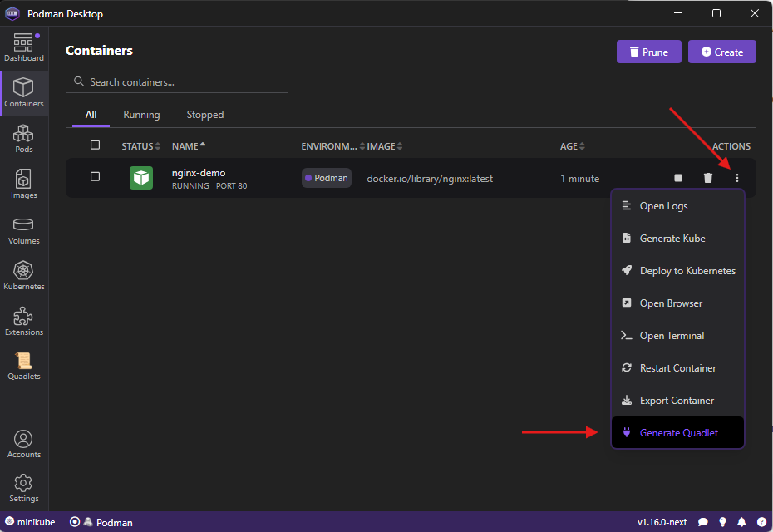Screen dimensions: 773x532
Task: Choose Open Terminal in the context menu
Action: click(x=672, y=336)
